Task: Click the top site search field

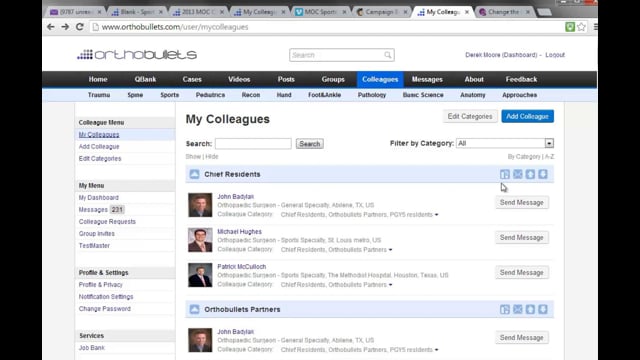Action: click(342, 55)
